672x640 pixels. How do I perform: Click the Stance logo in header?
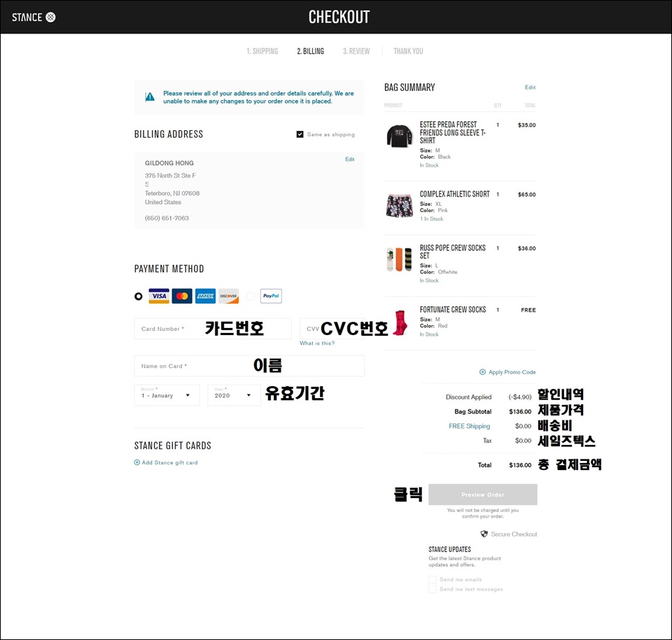(x=34, y=17)
